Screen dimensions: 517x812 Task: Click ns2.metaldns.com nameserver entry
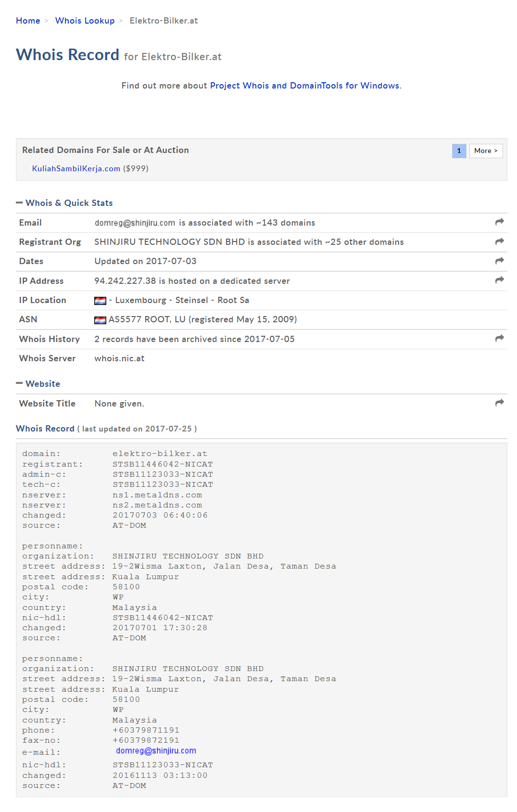(157, 505)
